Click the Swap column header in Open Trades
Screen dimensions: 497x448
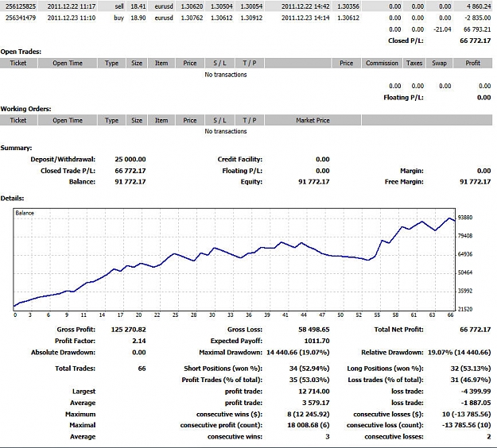(x=439, y=63)
